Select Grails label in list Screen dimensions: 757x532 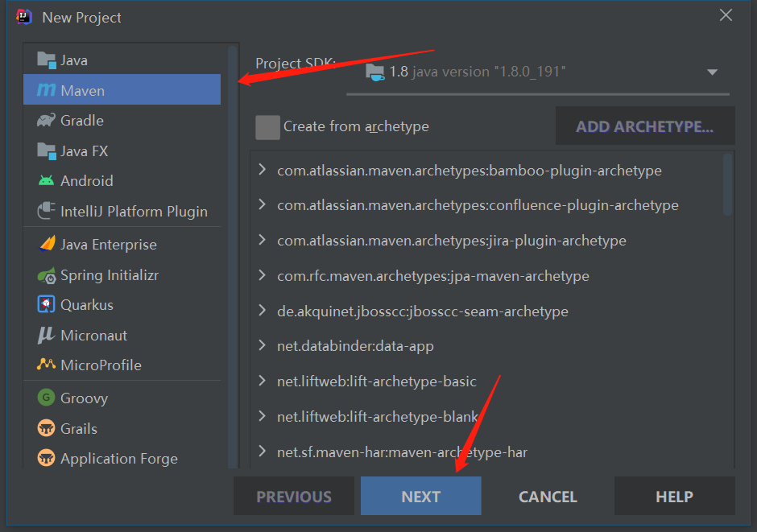point(79,429)
